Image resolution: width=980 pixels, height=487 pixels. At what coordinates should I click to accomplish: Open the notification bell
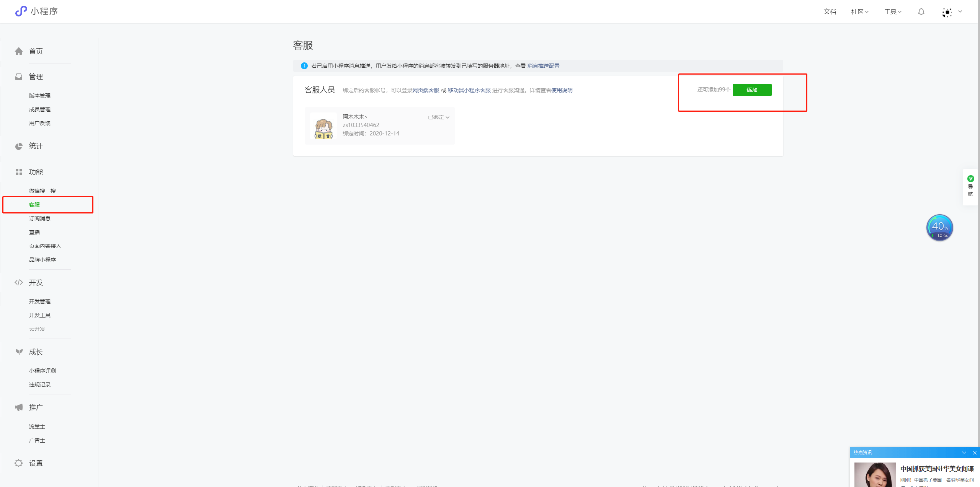point(921,12)
